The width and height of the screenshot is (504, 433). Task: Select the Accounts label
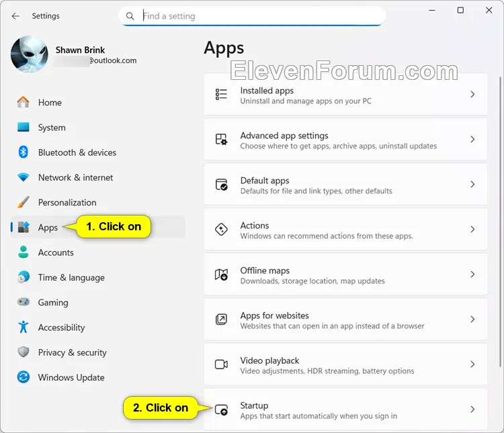56,252
